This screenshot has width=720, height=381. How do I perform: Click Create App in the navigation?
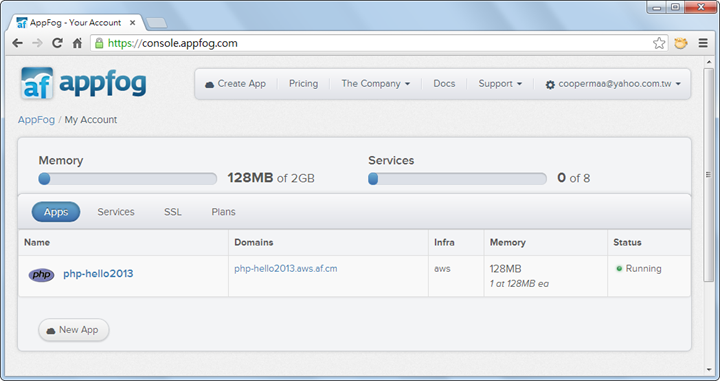pyautogui.click(x=236, y=84)
